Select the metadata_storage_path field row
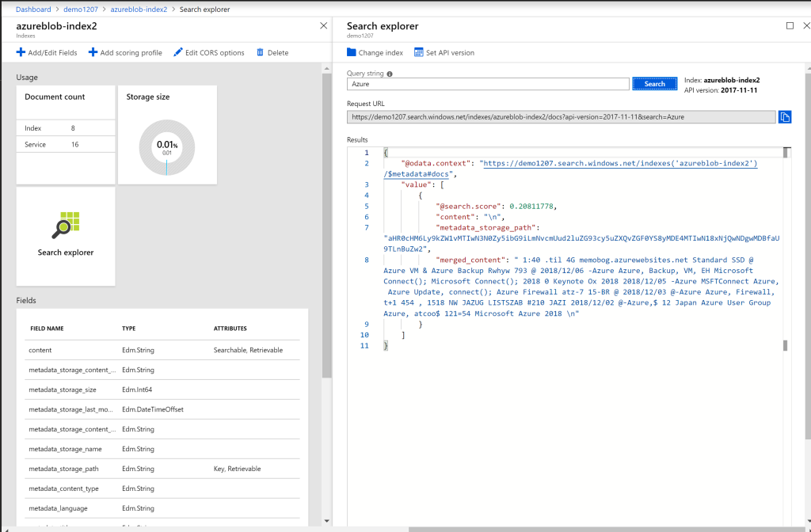This screenshot has height=532, width=811. (162, 469)
